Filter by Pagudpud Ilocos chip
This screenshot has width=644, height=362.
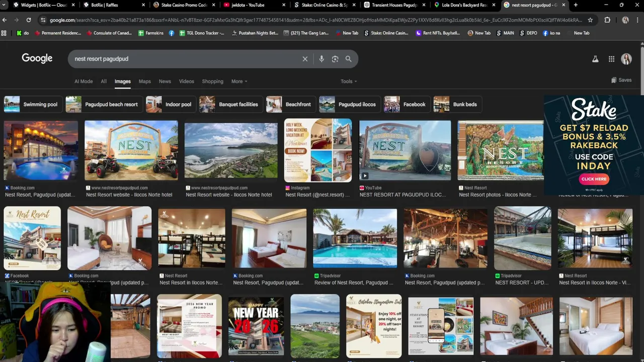(350, 105)
